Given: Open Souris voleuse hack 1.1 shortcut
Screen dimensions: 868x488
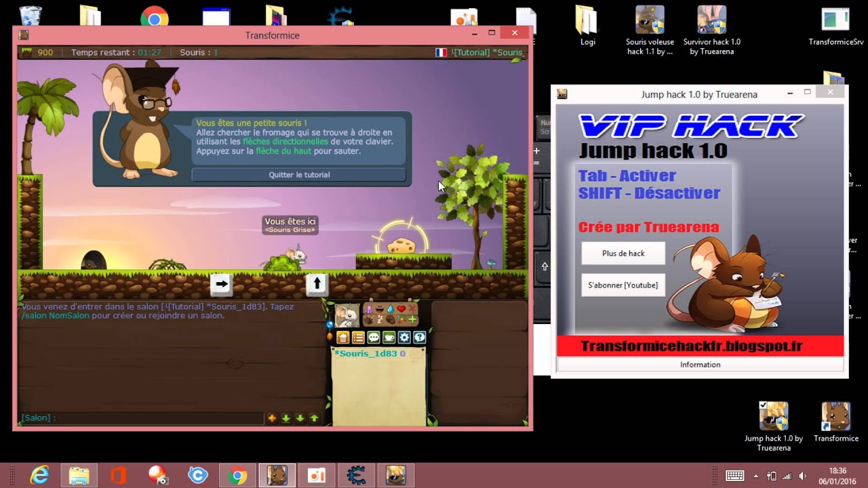Looking at the screenshot, I should click(x=650, y=30).
